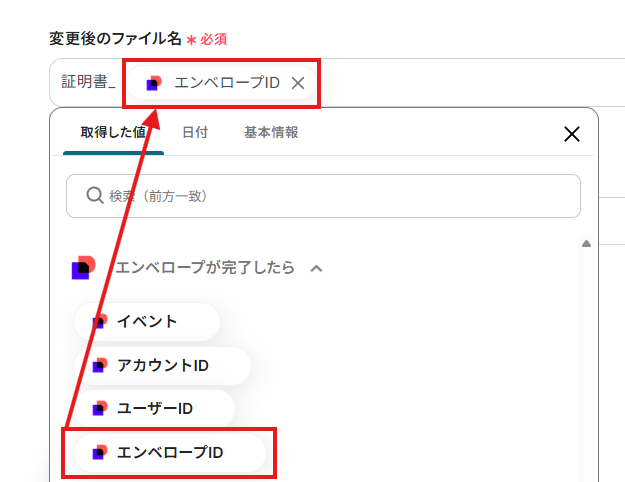Open the 日付 tab

[x=195, y=132]
